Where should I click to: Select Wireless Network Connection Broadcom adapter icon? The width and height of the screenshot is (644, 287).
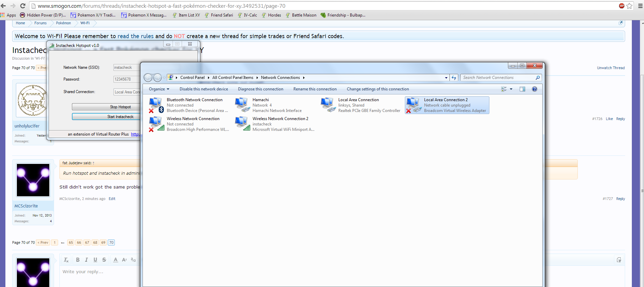156,124
